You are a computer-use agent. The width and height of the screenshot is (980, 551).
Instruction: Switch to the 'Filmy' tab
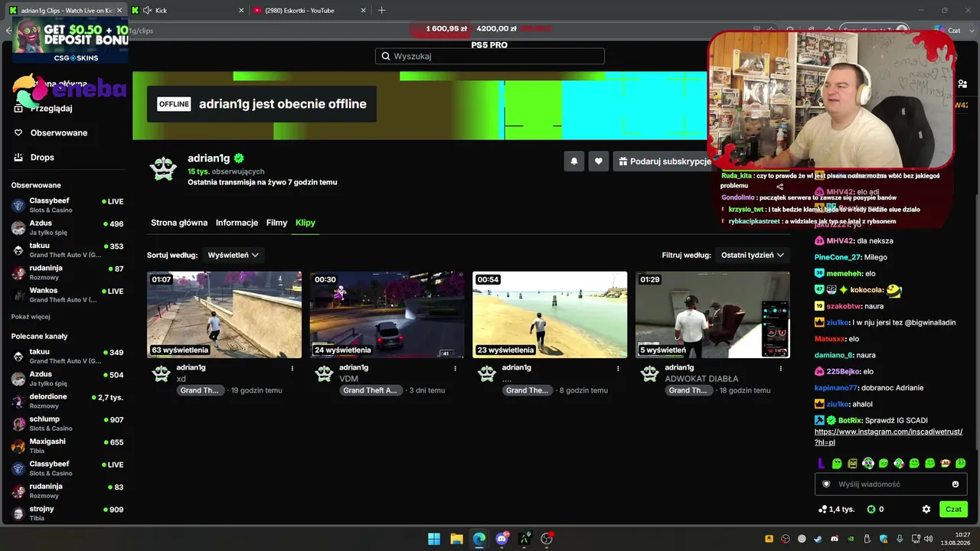276,223
